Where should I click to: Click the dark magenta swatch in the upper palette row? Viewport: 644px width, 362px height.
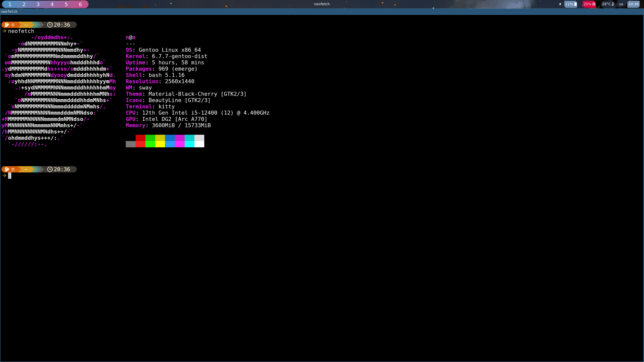[180, 138]
